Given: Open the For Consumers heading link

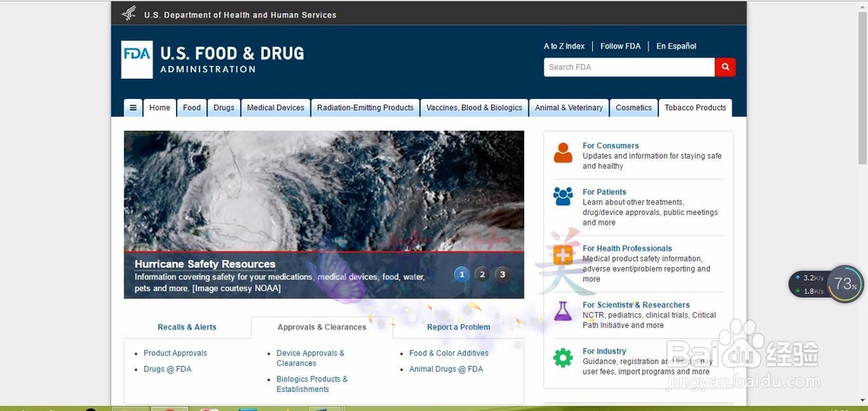Looking at the screenshot, I should coord(610,146).
